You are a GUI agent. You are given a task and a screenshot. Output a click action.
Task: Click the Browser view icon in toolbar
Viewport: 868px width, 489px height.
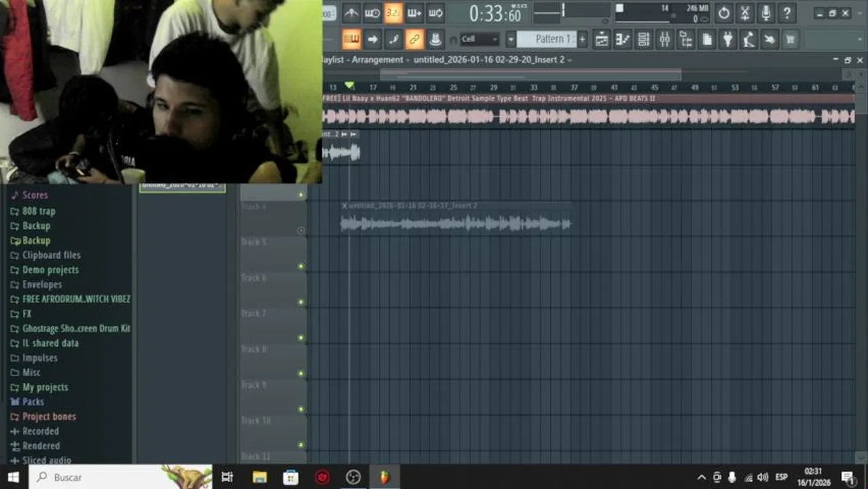(686, 39)
